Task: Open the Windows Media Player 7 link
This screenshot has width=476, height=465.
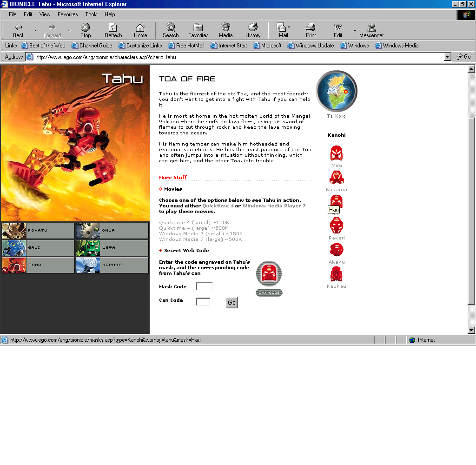Action: pyautogui.click(x=274, y=206)
